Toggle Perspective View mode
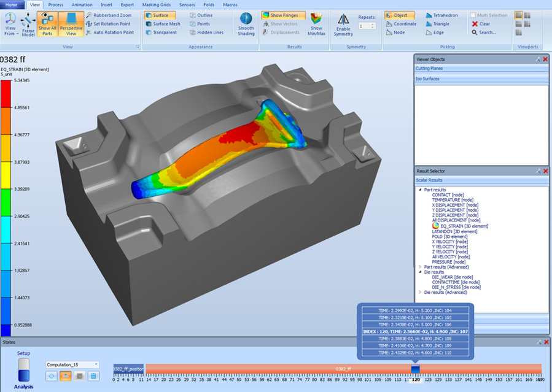Screen dimensions: 552x392 click(x=71, y=25)
